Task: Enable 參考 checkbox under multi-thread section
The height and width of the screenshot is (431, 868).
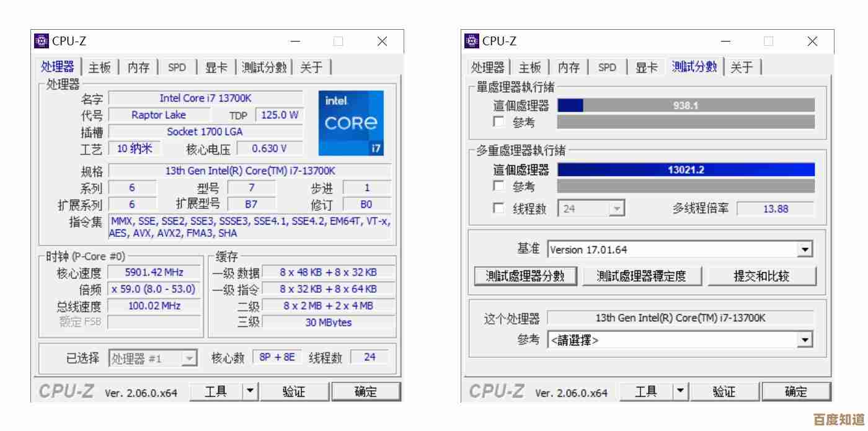Action: 498,186
